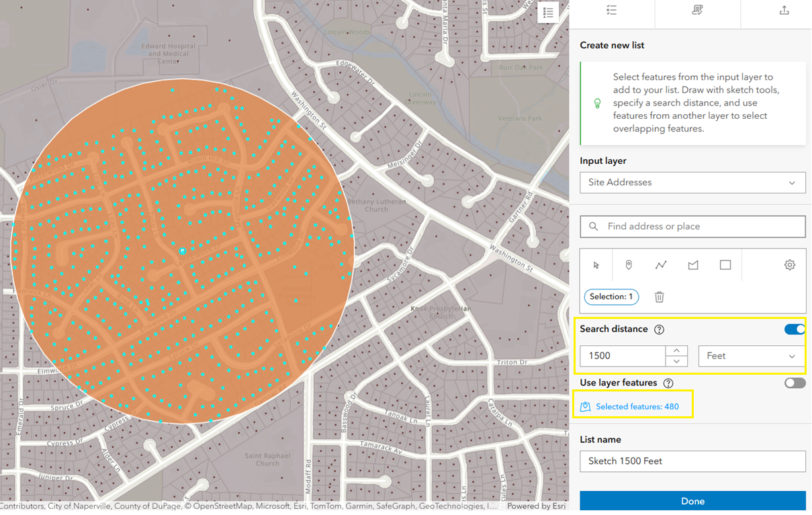This screenshot has width=812, height=515.
Task: Switch to the checklist tab
Action: [x=611, y=11]
